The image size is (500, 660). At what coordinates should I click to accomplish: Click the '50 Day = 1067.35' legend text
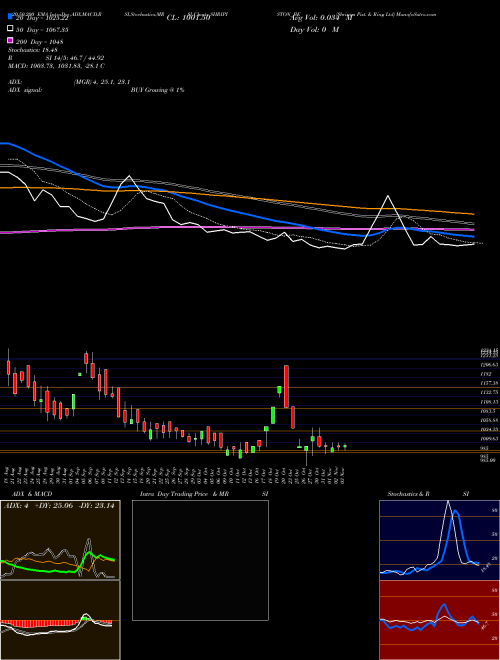[x=42, y=30]
